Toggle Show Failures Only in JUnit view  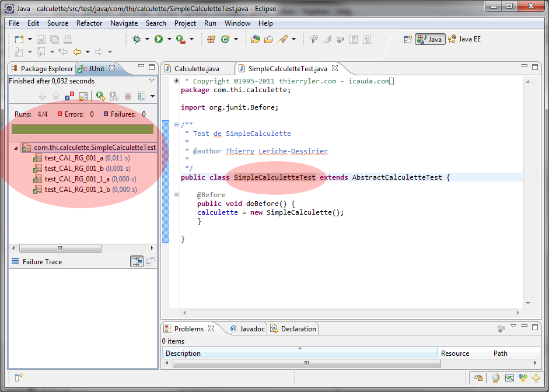pos(69,96)
